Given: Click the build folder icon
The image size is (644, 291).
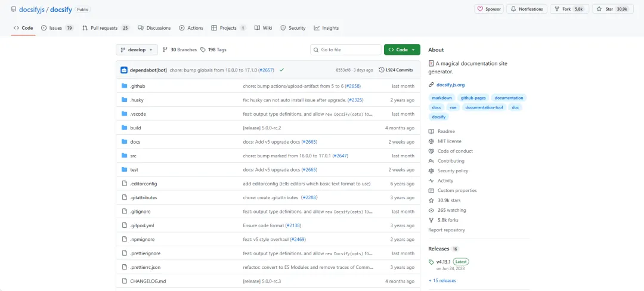Looking at the screenshot, I should point(125,128).
